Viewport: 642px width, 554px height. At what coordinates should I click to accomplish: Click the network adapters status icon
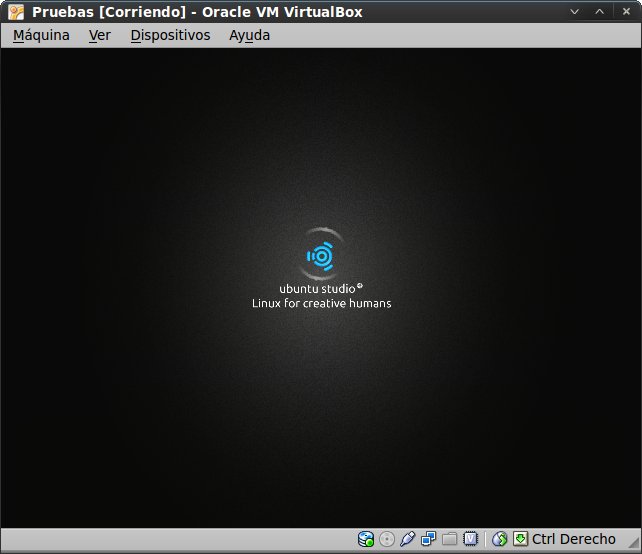pyautogui.click(x=429, y=540)
